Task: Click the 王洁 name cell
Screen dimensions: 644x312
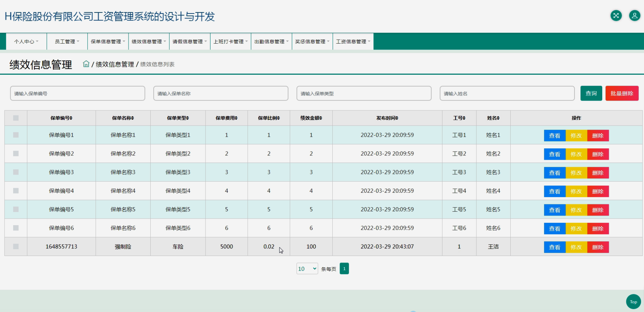Action: [x=493, y=247]
